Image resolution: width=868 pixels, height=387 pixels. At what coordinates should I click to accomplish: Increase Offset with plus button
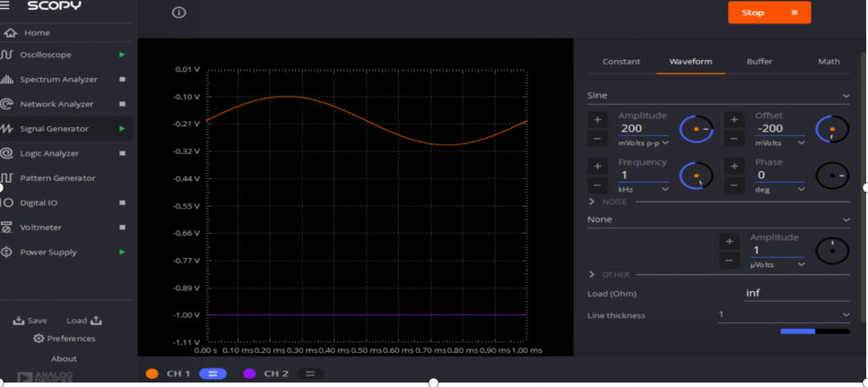(x=734, y=119)
